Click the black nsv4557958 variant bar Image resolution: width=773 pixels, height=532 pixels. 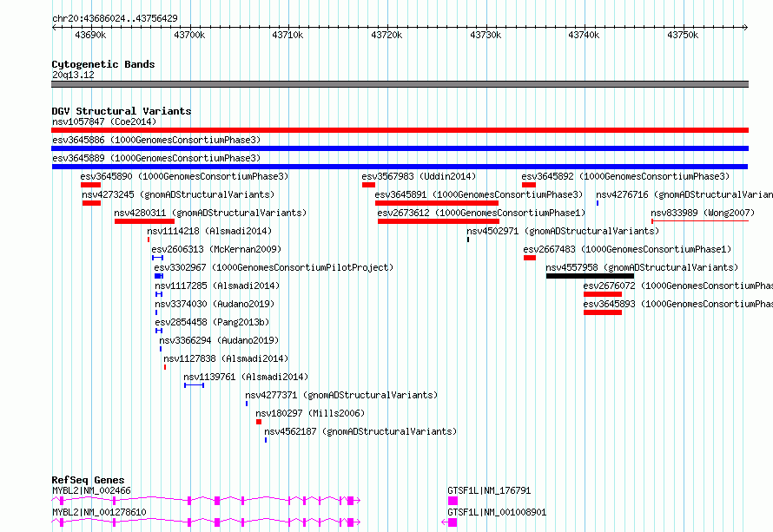(x=590, y=276)
